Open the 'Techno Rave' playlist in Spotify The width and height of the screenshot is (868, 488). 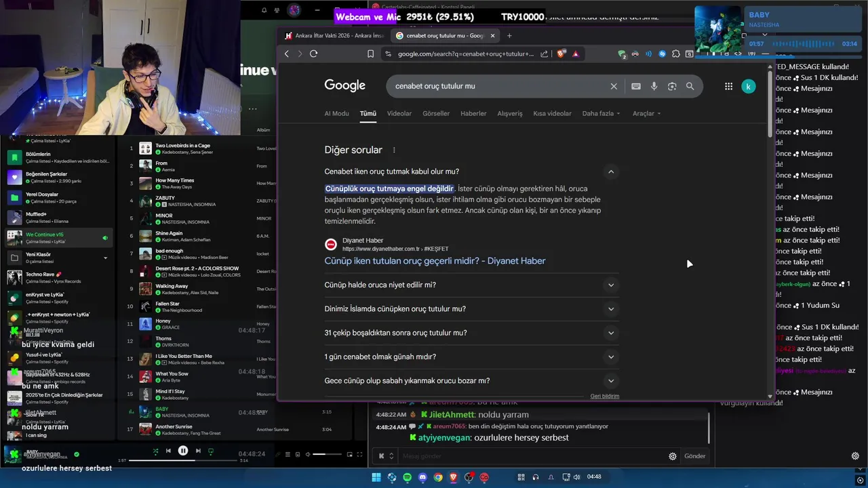(x=58, y=278)
